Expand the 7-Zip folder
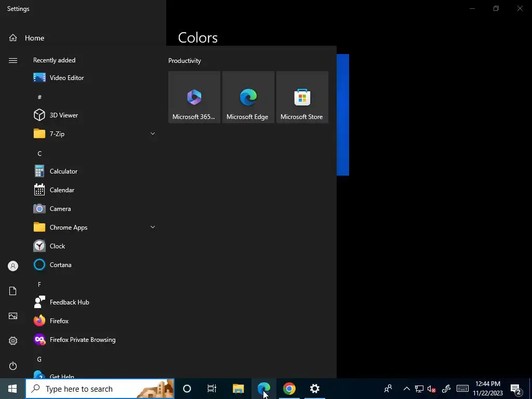This screenshot has height=399, width=532. (x=94, y=134)
